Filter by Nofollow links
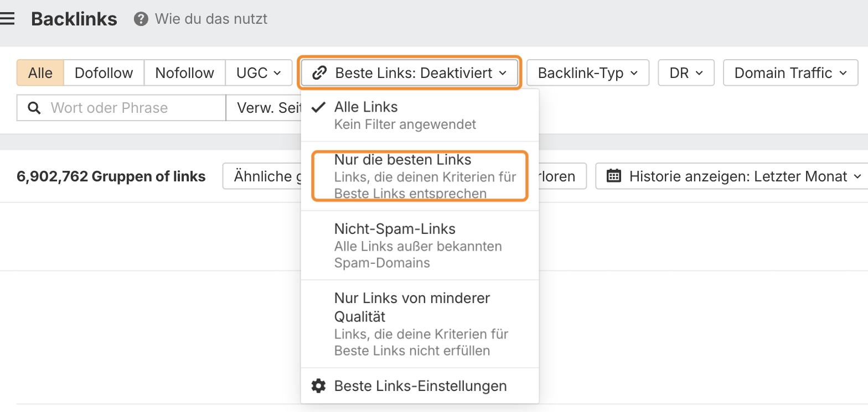Screen dimensions: 868x412 coord(185,73)
